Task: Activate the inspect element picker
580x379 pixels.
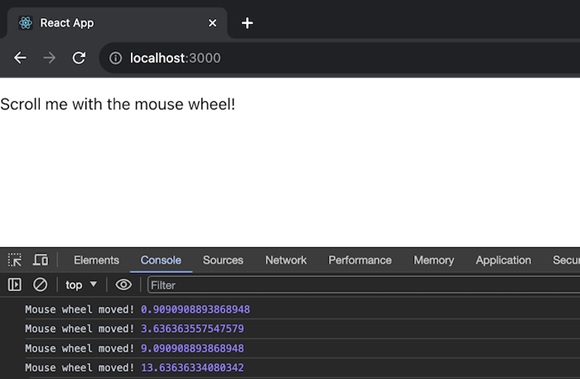Action: [15, 260]
